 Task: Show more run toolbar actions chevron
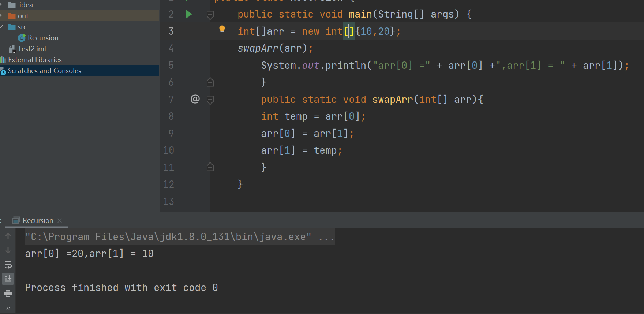pyautogui.click(x=8, y=308)
